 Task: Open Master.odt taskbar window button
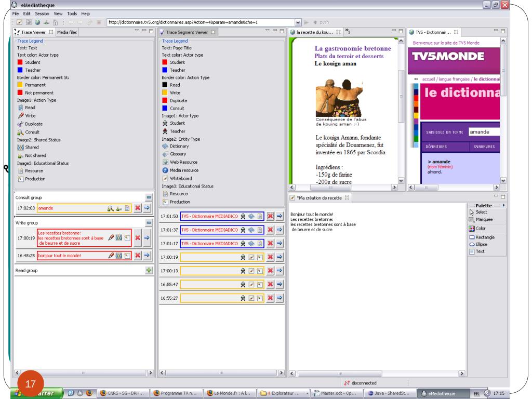(x=336, y=393)
